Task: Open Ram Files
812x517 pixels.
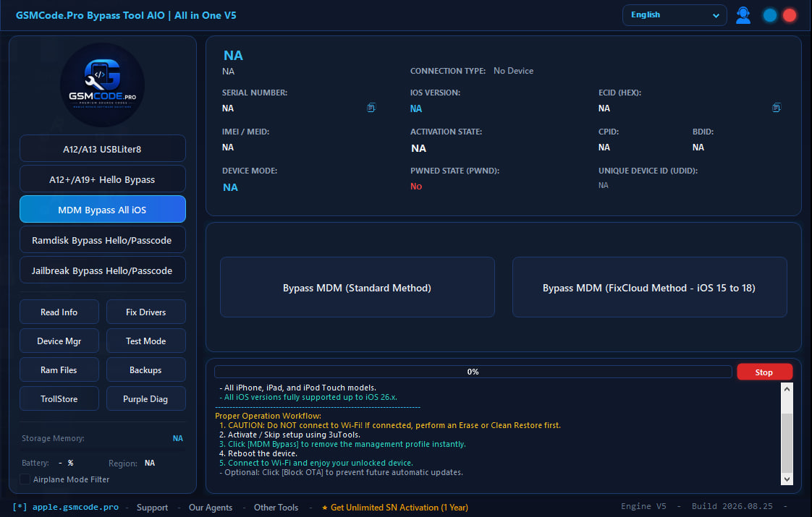Action: (59, 370)
